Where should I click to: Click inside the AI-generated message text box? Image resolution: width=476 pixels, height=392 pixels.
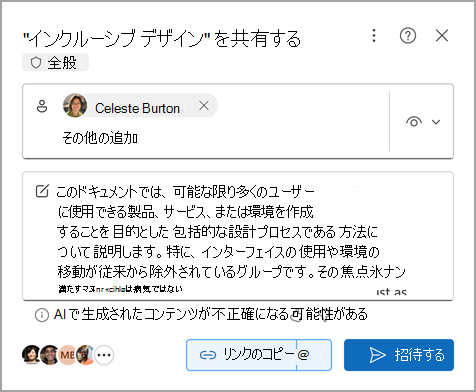click(238, 236)
